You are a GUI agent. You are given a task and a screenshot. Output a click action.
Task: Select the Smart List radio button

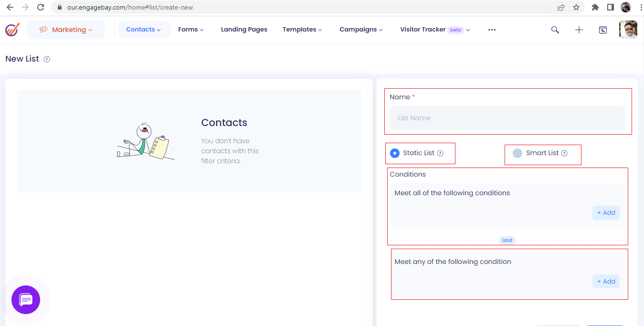pyautogui.click(x=517, y=153)
